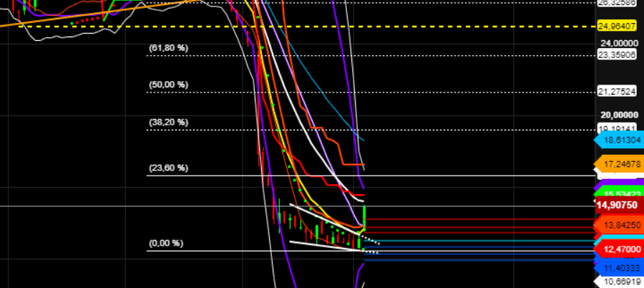Click the 21,27524 Fibonacci price label
The height and width of the screenshot is (288, 644).
(x=618, y=92)
